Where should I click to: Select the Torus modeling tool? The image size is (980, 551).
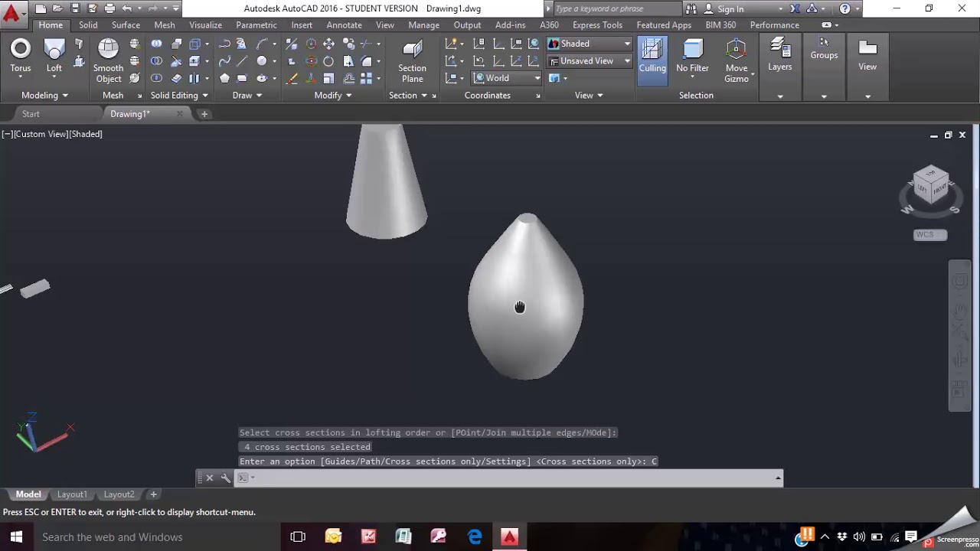[x=21, y=56]
